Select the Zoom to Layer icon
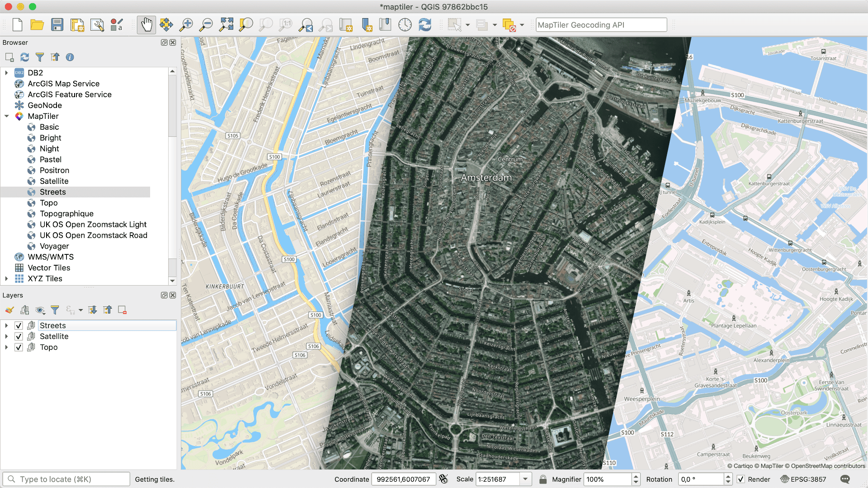This screenshot has width=868, height=488. [x=245, y=24]
